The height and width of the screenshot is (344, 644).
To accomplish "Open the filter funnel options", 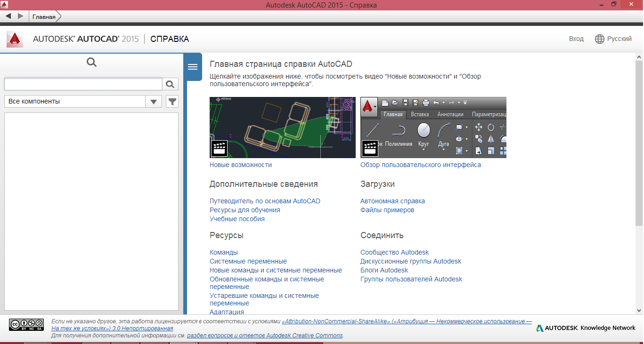I will click(172, 101).
